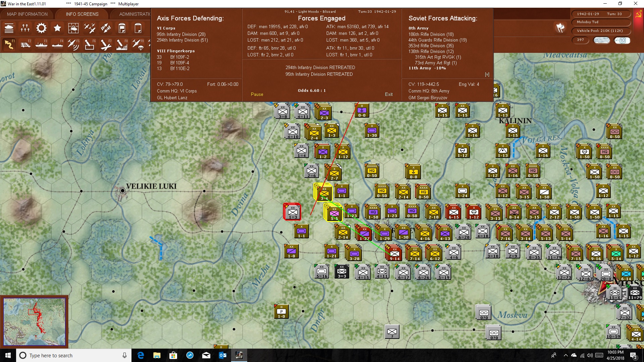Open the Order of Battle tank icon

tap(9, 28)
